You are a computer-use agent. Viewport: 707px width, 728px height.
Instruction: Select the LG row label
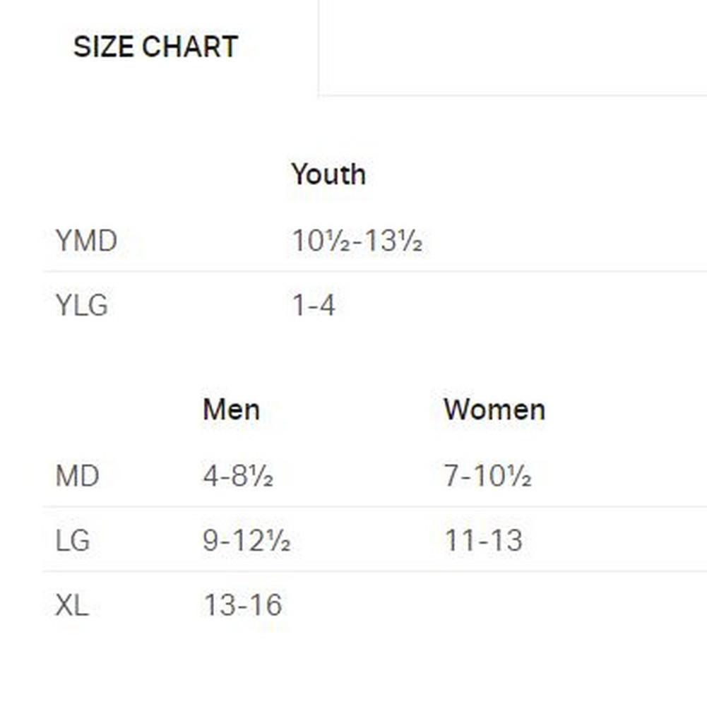(73, 541)
